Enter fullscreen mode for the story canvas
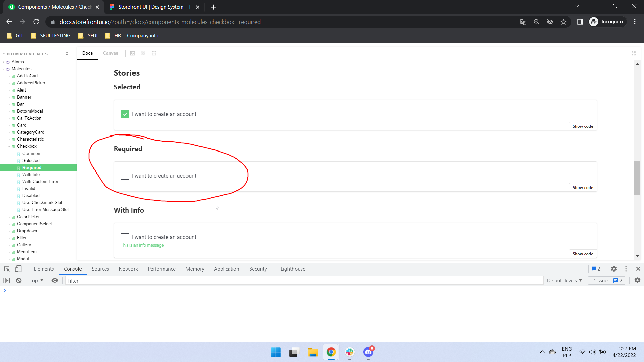The image size is (644, 362). (634, 53)
